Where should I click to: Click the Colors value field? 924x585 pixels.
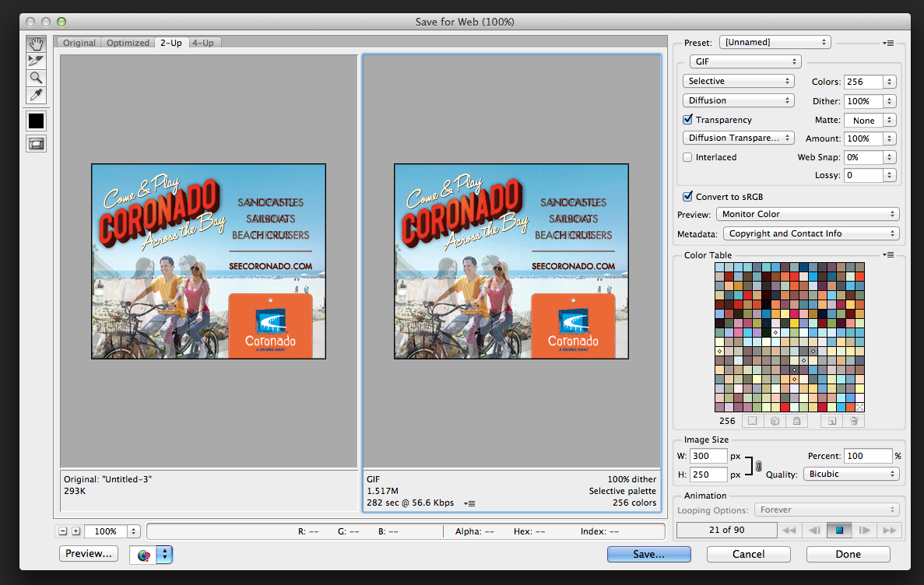coord(863,82)
